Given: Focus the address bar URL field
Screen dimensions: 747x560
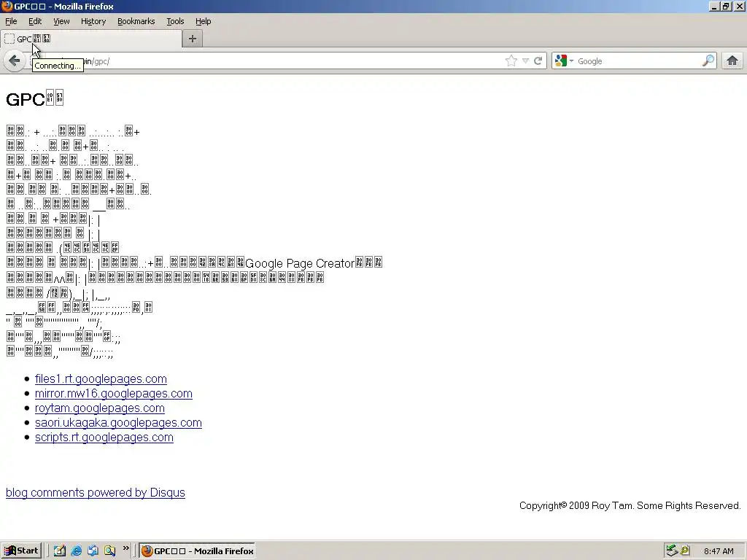Looking at the screenshot, I should point(286,61).
